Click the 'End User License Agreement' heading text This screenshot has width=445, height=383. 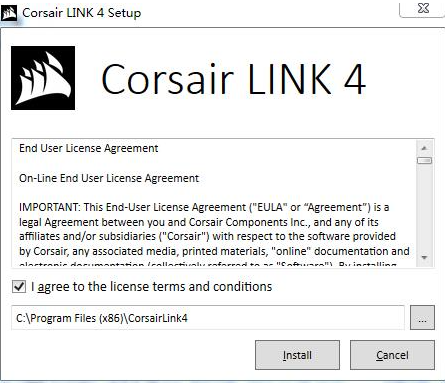point(89,148)
